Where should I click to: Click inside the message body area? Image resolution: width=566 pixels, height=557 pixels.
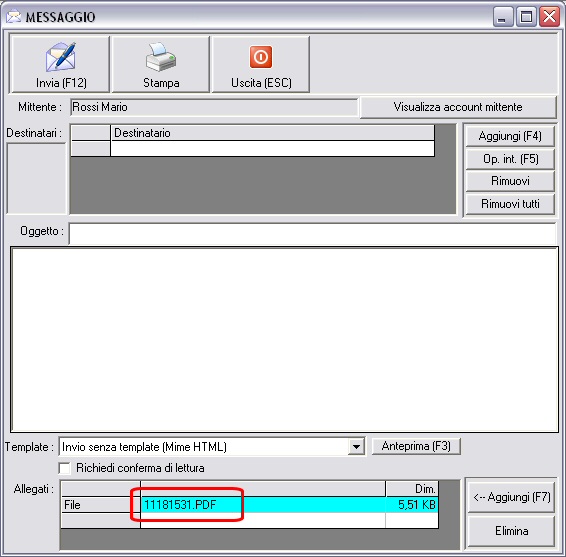tap(284, 339)
